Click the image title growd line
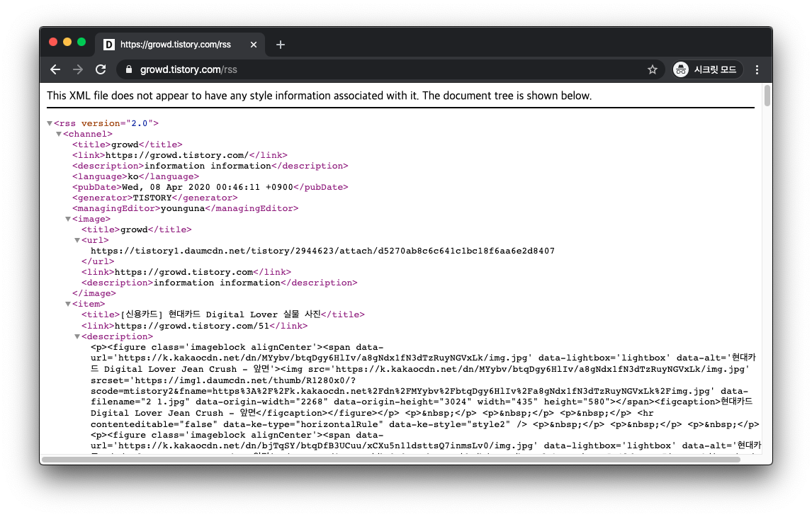Viewport: 812px width, 517px height. [x=136, y=229]
